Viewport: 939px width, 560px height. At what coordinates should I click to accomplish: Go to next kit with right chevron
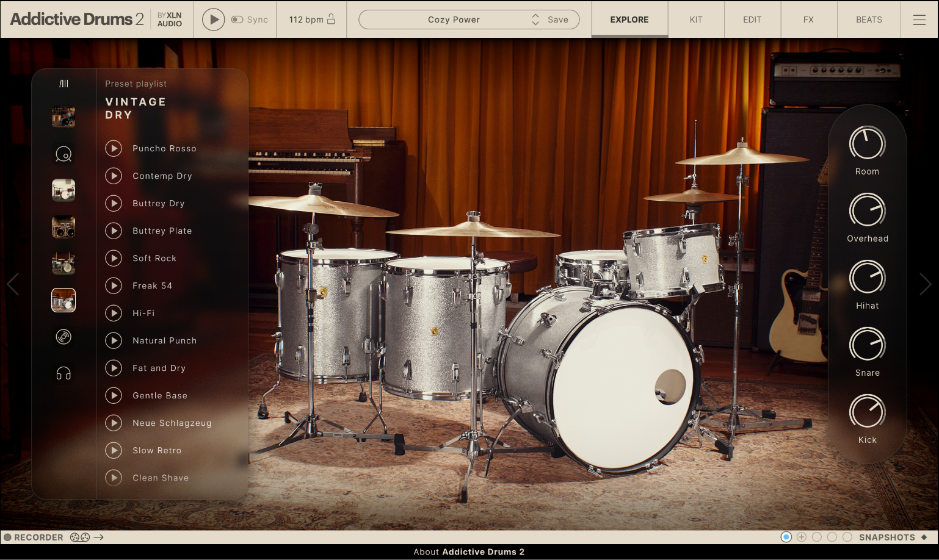[x=926, y=284]
